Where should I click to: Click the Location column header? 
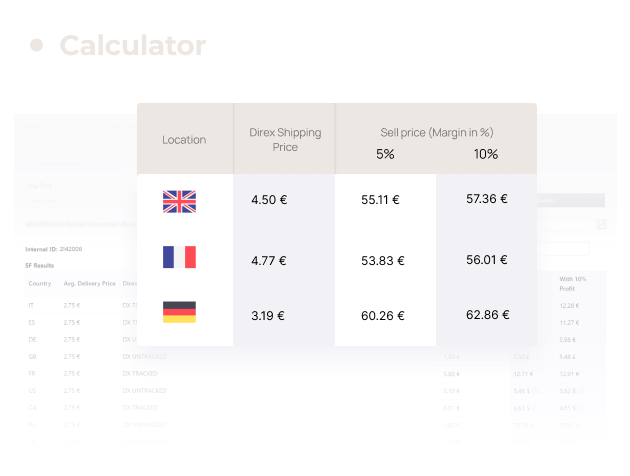(x=184, y=140)
